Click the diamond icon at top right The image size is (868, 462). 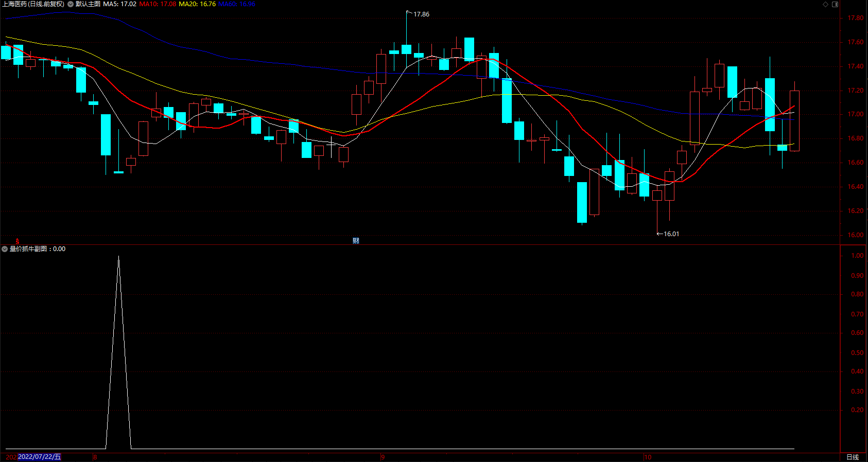point(825,4)
